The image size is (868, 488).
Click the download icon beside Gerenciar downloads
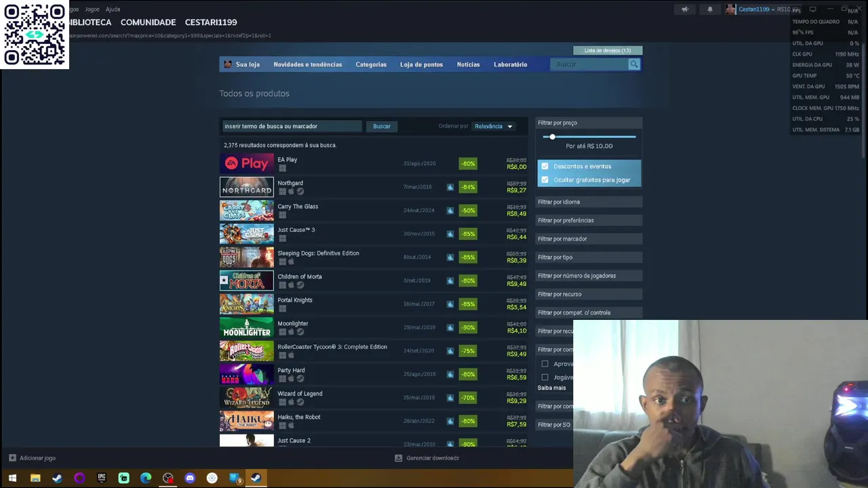(x=399, y=458)
